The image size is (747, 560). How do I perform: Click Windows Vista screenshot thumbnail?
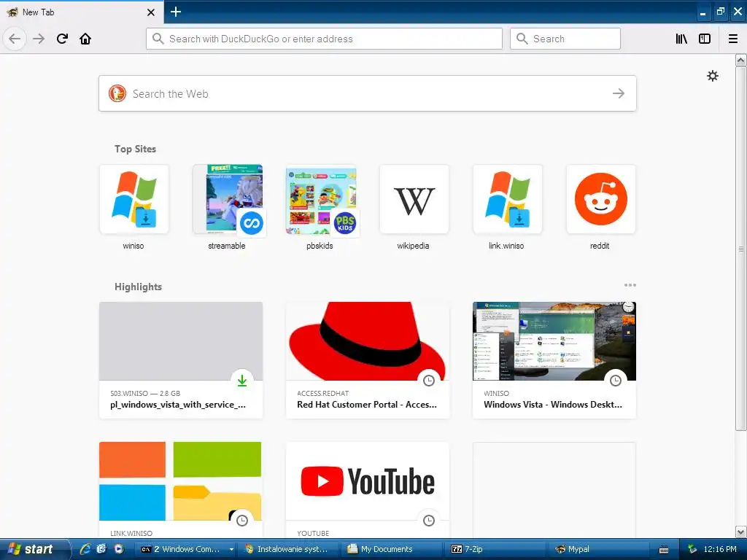coord(554,341)
